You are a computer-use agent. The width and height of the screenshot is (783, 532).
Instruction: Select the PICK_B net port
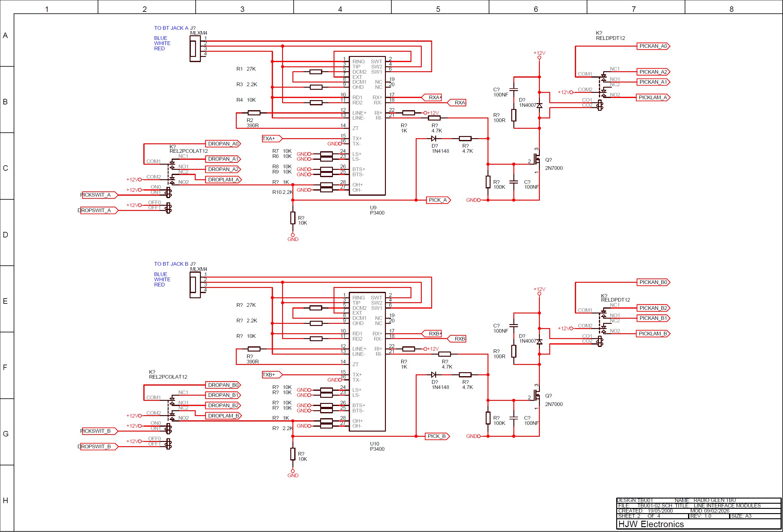coord(437,436)
